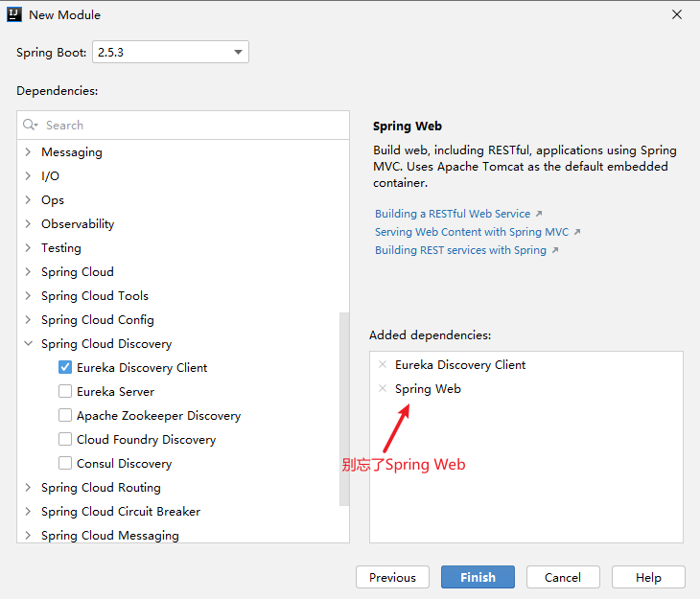Open external link icon after Serving Web Content

[577, 232]
